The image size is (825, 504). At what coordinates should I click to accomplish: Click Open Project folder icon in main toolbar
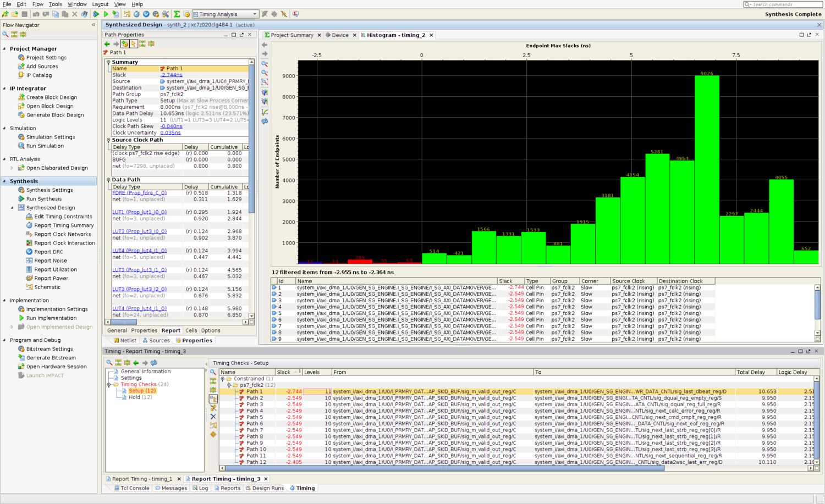(x=15, y=14)
